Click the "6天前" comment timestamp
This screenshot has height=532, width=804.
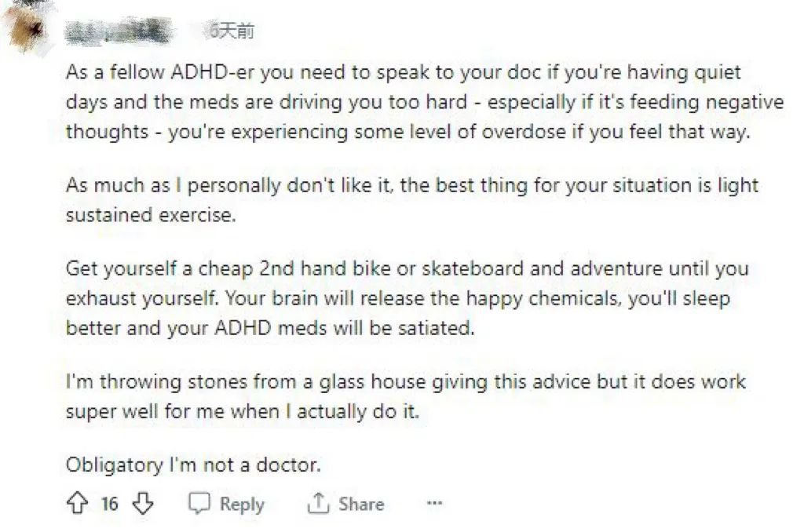(x=230, y=31)
